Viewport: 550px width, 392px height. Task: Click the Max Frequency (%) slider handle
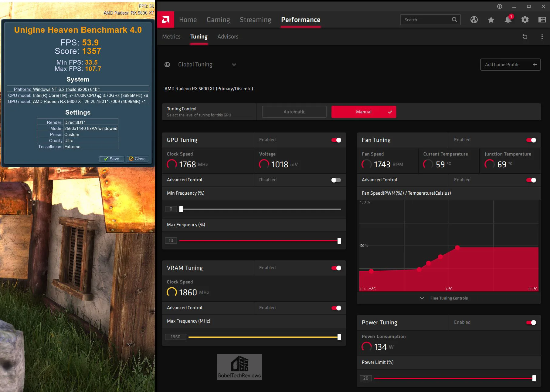(339, 241)
